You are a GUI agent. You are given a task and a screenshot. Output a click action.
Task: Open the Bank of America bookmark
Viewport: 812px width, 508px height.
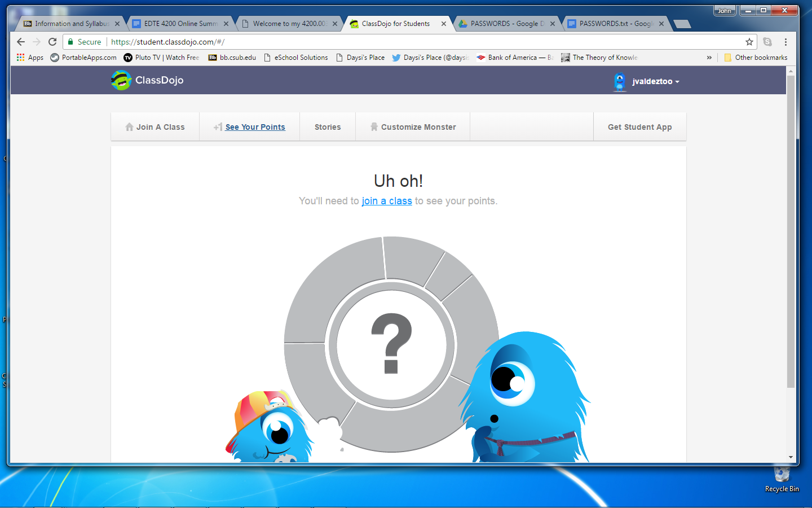(x=515, y=58)
